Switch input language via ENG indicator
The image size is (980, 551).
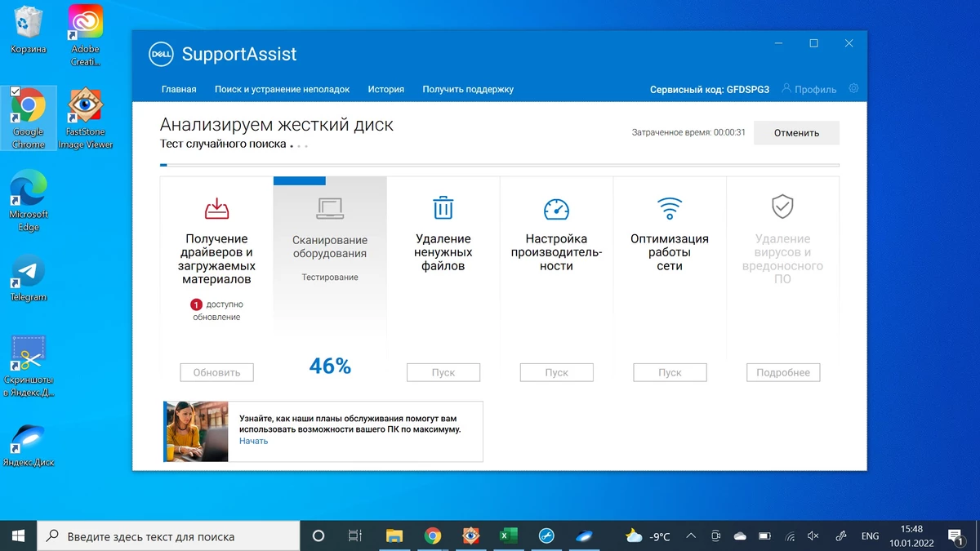pyautogui.click(x=871, y=536)
